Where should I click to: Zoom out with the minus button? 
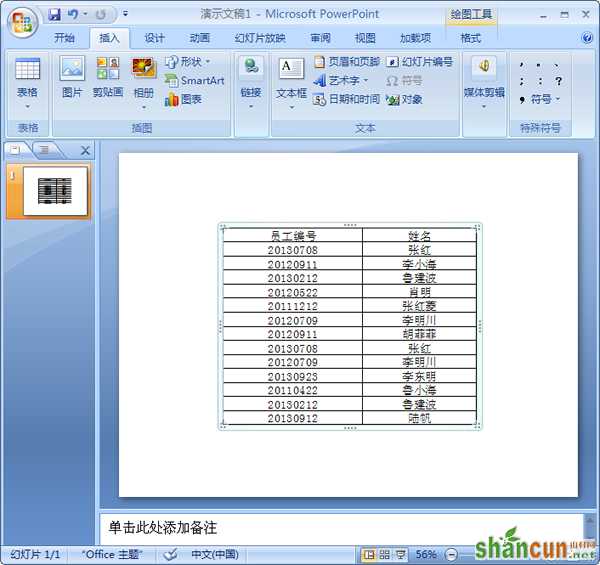tap(452, 554)
